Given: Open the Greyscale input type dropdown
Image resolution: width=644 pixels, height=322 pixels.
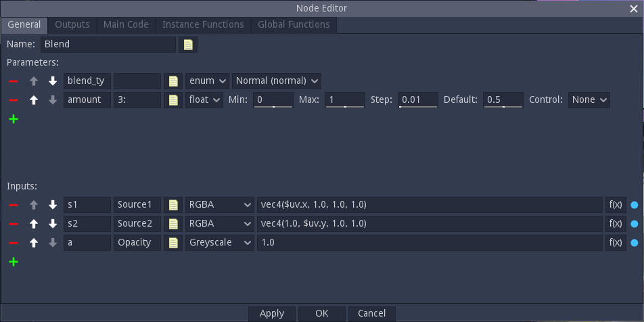Looking at the screenshot, I should [220, 243].
